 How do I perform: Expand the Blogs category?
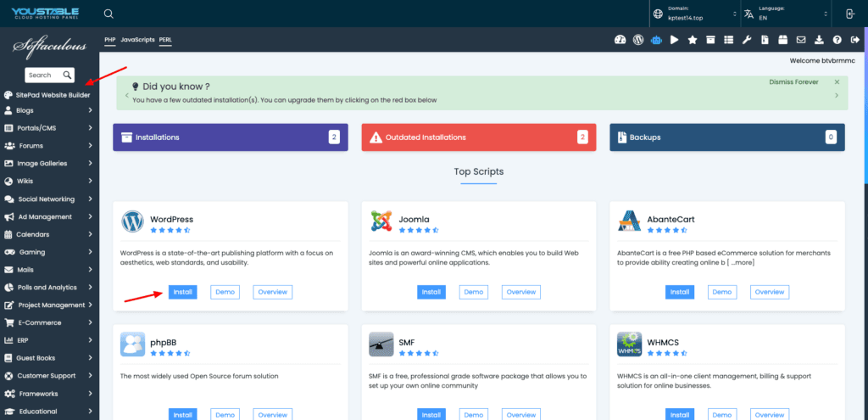49,110
